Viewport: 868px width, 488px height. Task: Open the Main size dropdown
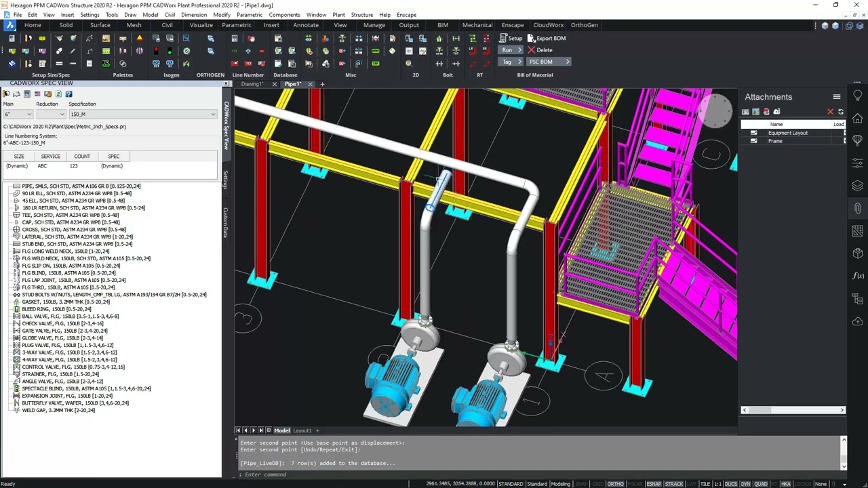pos(18,114)
